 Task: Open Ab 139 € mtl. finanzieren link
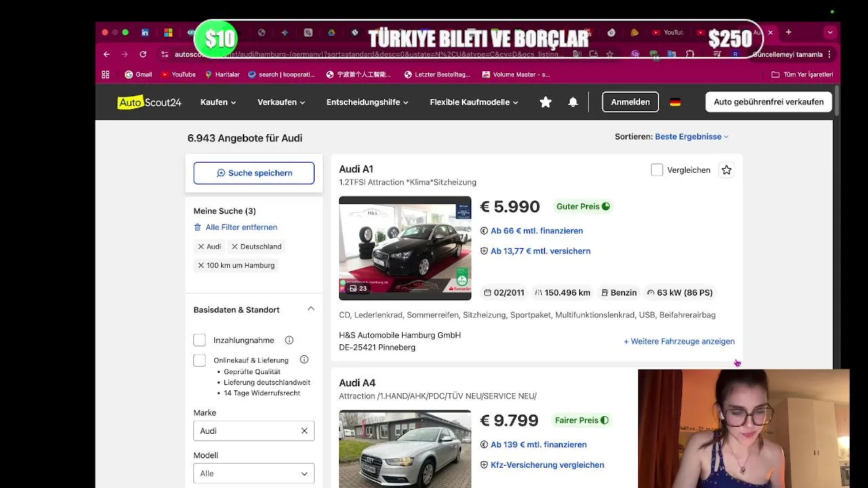pos(538,445)
